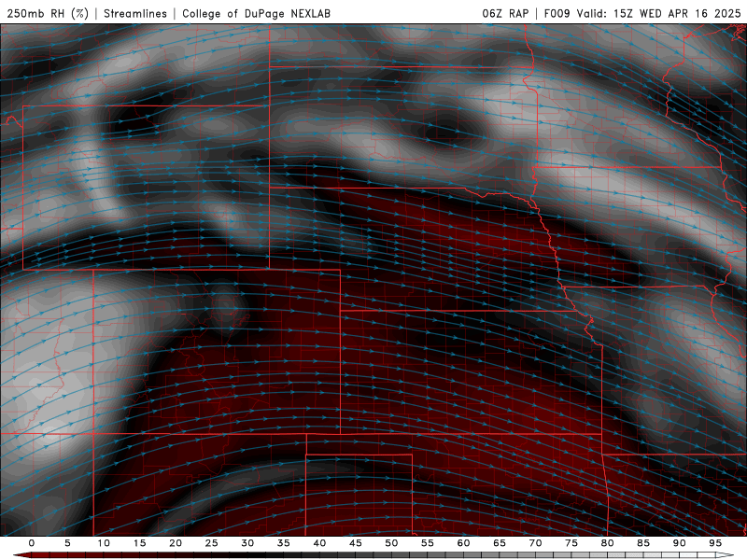Screen dimensions: 747x560
Task: Click the "75" colorbar label
Action: tap(571, 543)
